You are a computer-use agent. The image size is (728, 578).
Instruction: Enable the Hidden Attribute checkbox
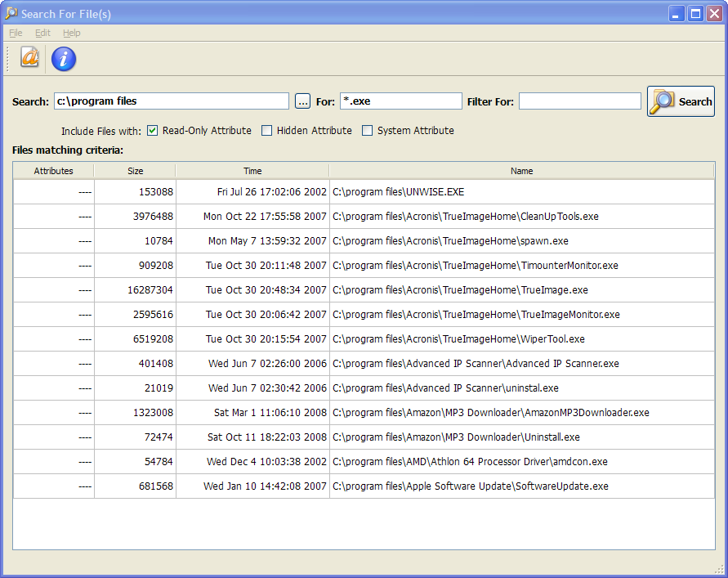tap(267, 131)
